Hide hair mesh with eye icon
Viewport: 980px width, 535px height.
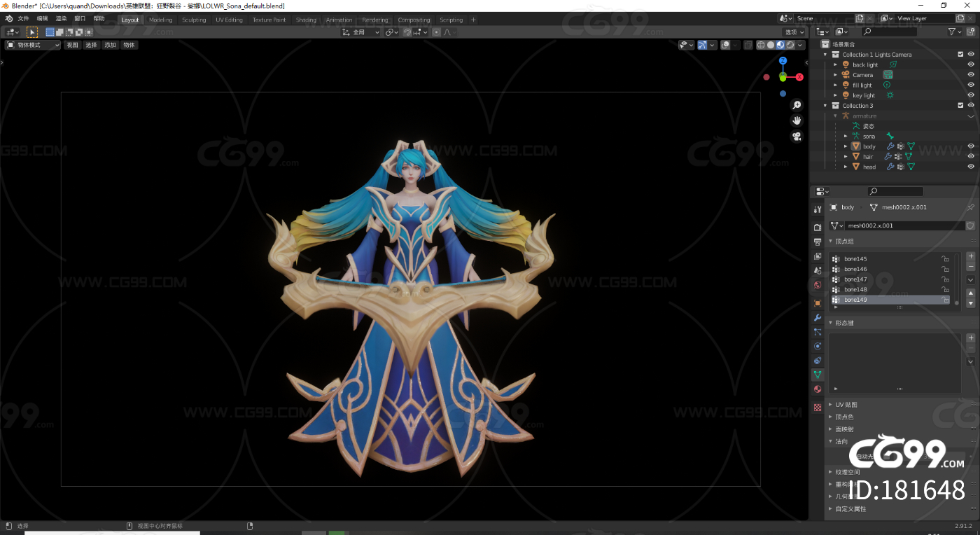971,156
